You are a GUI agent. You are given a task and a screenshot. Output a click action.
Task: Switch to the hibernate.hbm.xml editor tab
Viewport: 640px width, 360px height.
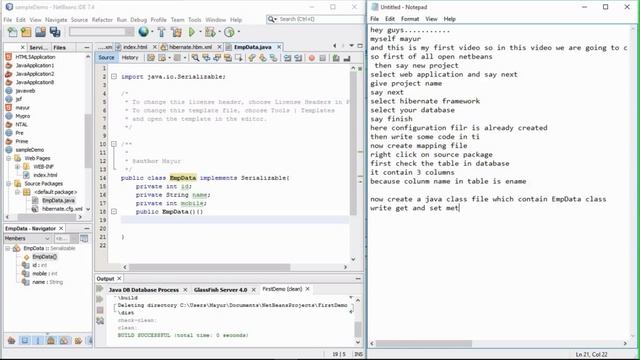190,47
